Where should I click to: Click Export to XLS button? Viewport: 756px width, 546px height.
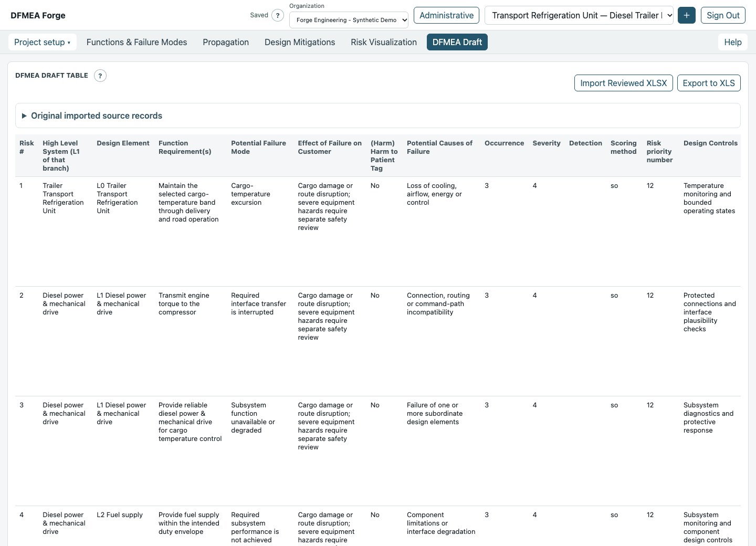709,83
